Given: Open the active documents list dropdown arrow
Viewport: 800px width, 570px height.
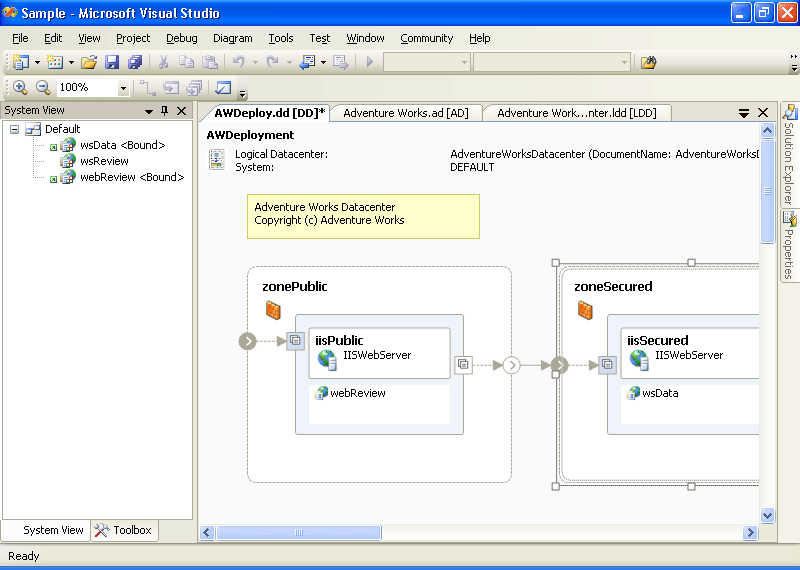Looking at the screenshot, I should [x=744, y=113].
